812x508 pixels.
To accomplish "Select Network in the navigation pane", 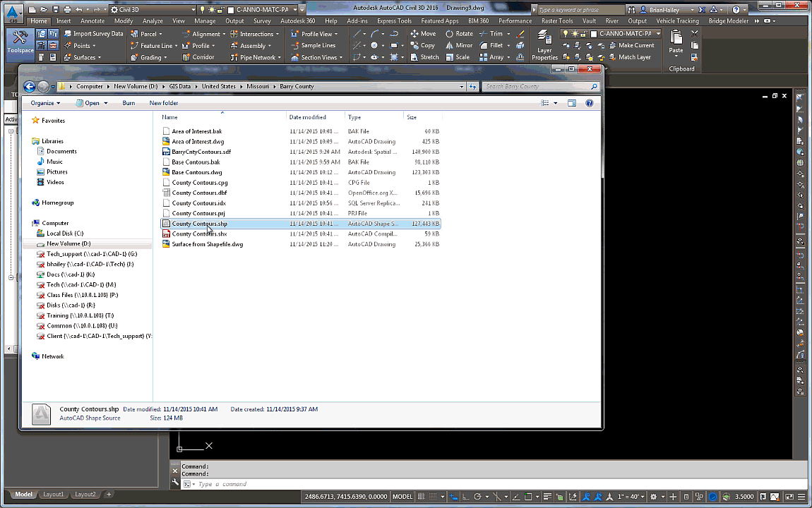I will pos(53,356).
